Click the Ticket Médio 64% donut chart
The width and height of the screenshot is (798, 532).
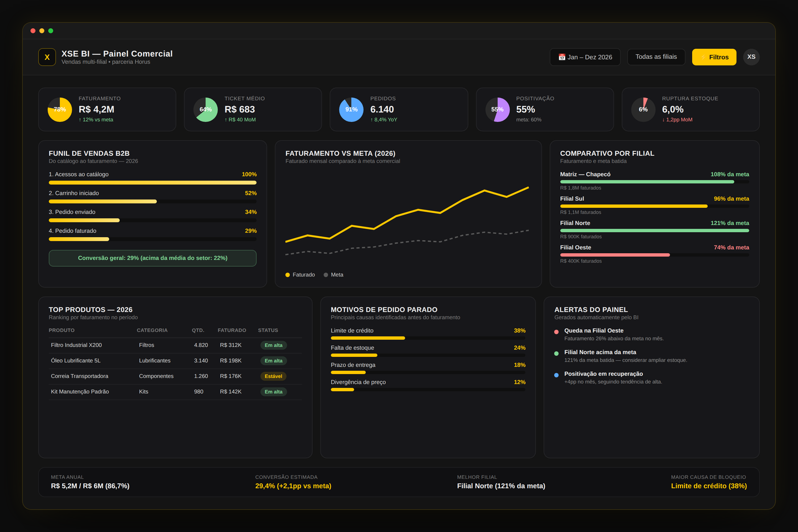pyautogui.click(x=206, y=110)
